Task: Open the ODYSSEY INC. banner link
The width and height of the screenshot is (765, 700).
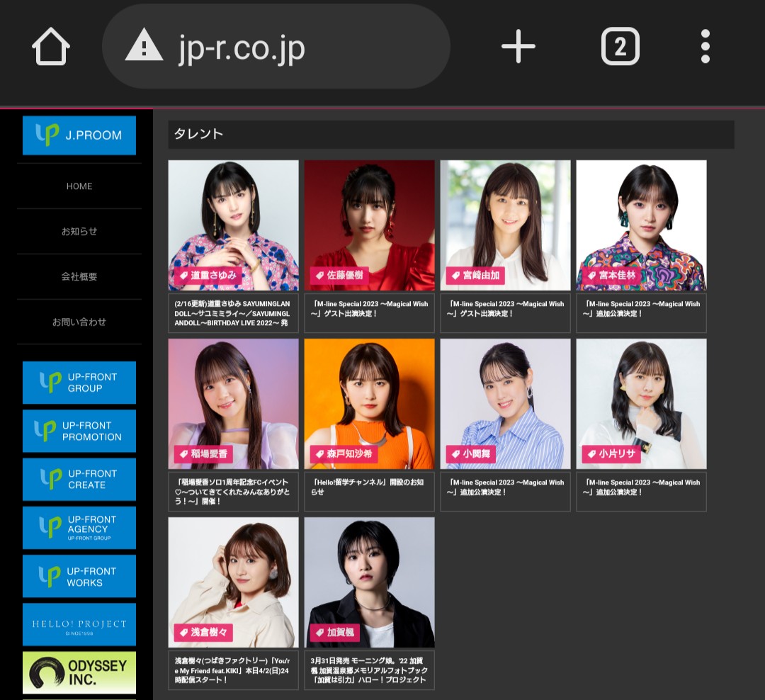Action: (x=79, y=672)
